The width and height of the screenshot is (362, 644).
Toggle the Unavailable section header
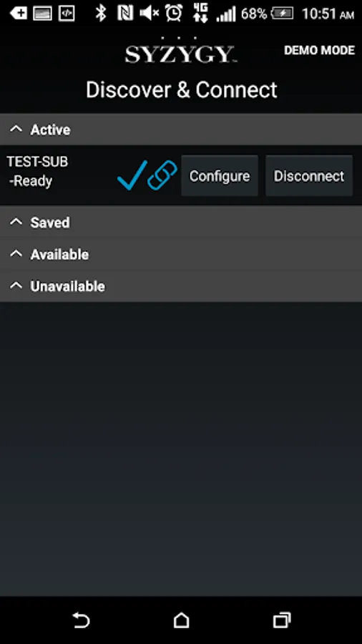pos(181,286)
